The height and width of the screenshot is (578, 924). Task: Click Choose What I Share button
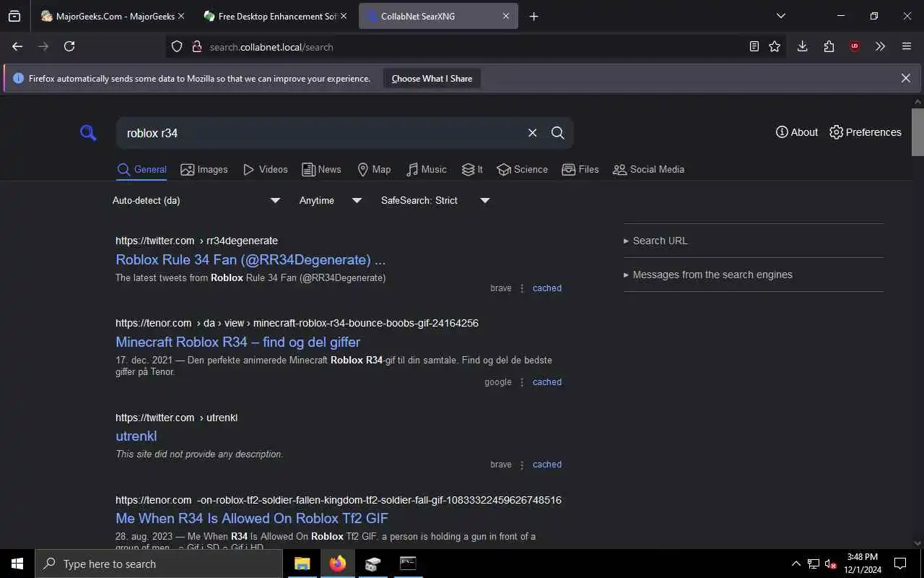click(x=432, y=79)
